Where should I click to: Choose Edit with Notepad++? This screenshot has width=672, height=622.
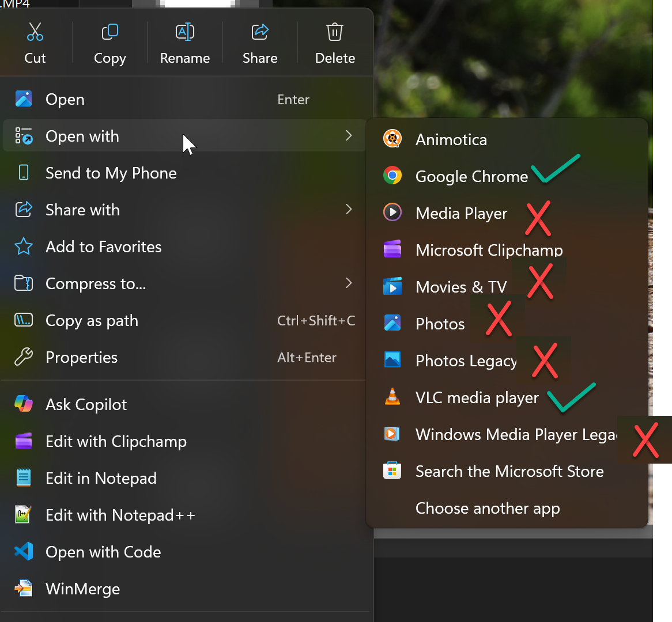pos(184,514)
